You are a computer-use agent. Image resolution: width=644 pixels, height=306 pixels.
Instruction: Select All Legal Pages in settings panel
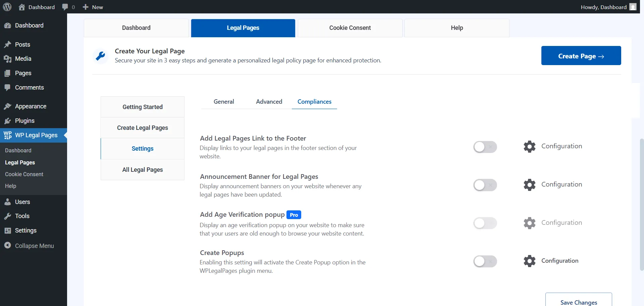click(x=142, y=169)
